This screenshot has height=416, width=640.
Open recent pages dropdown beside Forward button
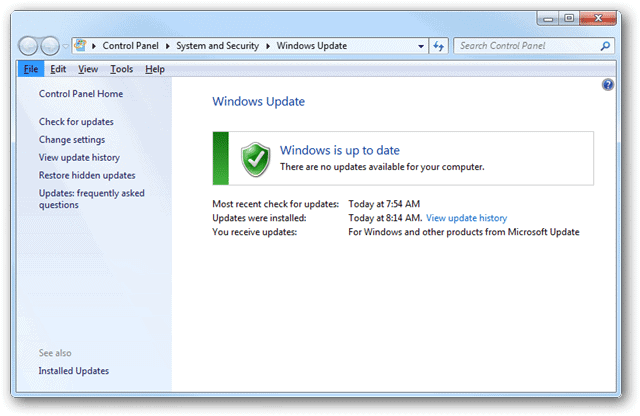coord(65,46)
